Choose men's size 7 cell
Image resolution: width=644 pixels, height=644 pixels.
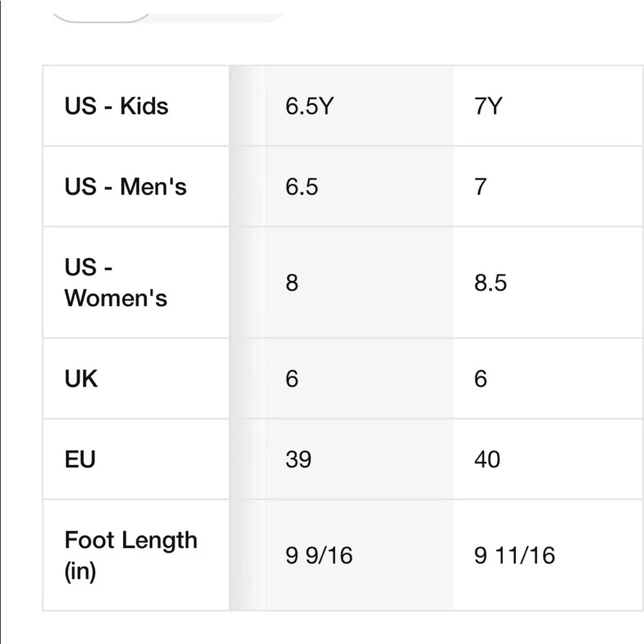(x=548, y=186)
